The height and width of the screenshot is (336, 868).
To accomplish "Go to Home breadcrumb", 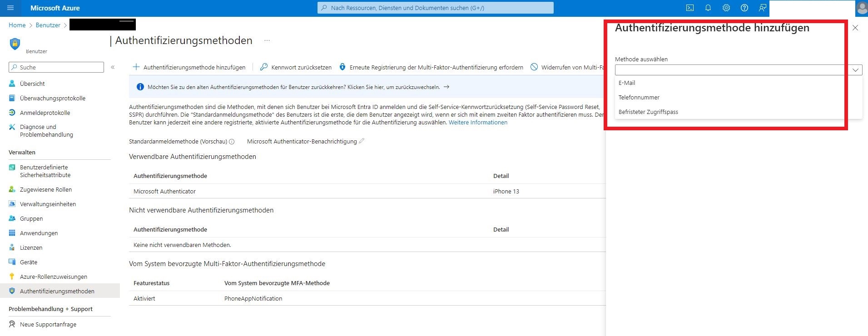I will (17, 25).
